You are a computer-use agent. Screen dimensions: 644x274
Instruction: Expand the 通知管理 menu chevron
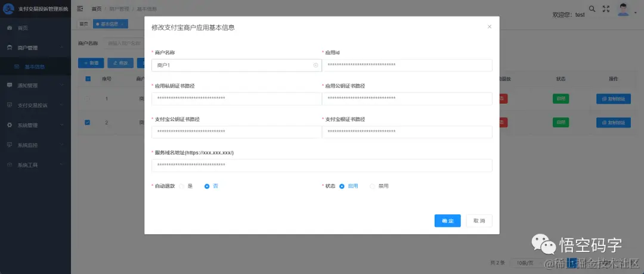(61, 85)
